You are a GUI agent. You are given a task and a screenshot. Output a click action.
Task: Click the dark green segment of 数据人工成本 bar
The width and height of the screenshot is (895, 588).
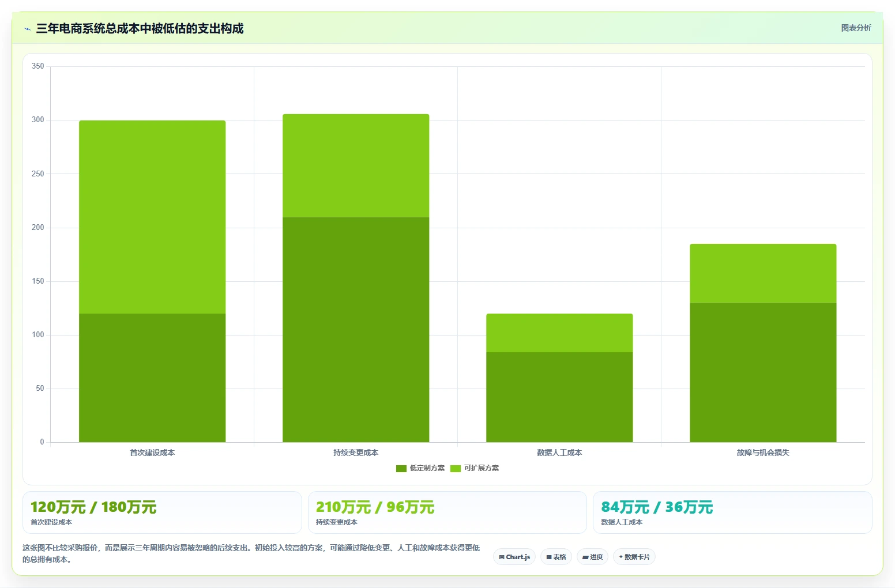tap(559, 397)
